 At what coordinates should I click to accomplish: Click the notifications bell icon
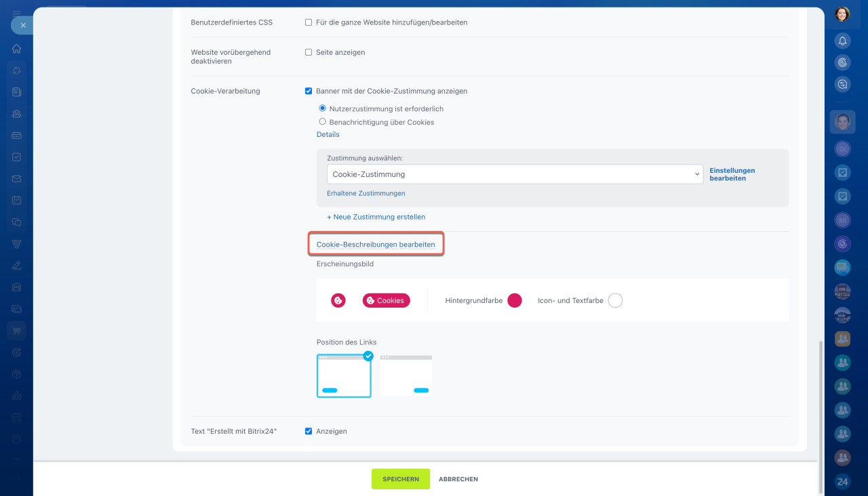pyautogui.click(x=842, y=41)
